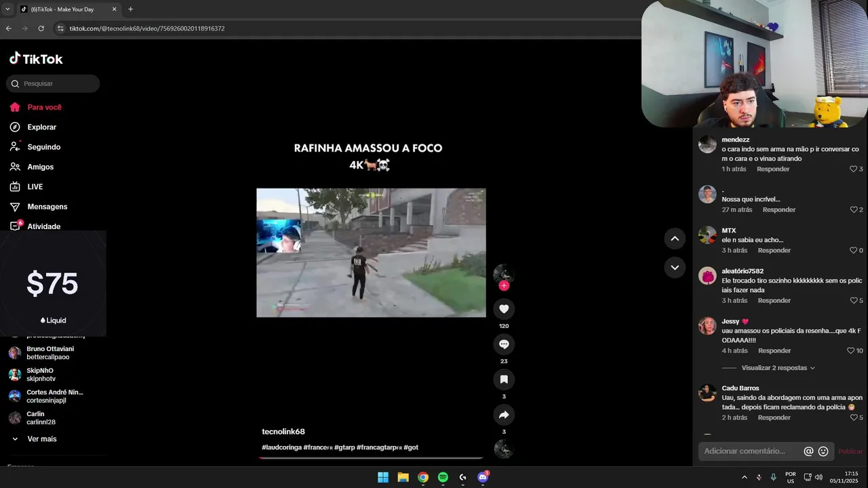Image resolution: width=868 pixels, height=488 pixels.
Task: Focus the Pesquisar search field
Action: (x=53, y=83)
